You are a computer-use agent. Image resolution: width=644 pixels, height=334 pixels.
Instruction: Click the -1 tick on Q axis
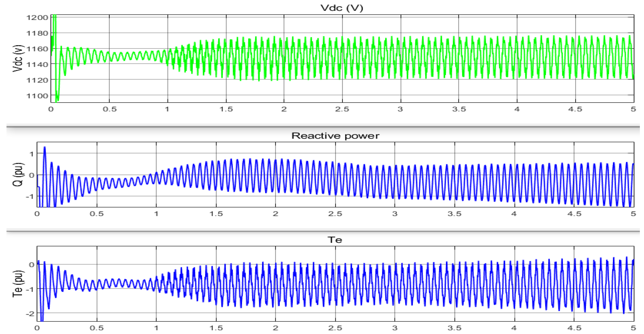(x=30, y=197)
